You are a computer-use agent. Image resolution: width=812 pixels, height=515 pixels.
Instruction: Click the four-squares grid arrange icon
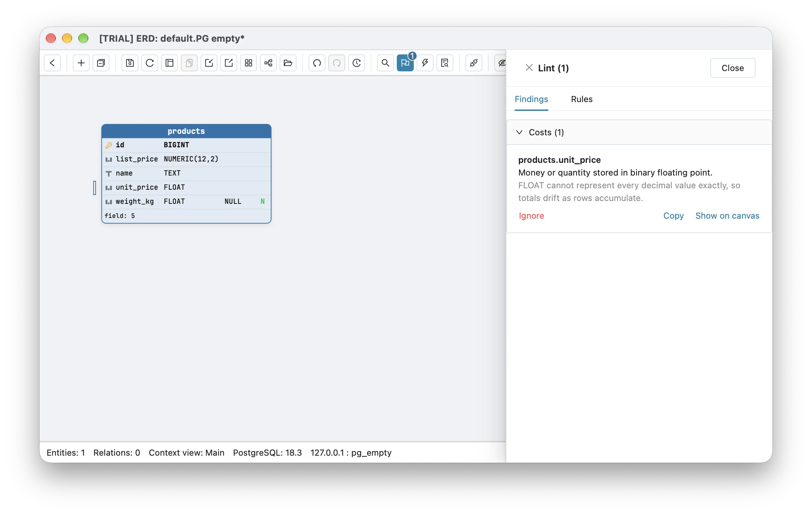(x=249, y=63)
